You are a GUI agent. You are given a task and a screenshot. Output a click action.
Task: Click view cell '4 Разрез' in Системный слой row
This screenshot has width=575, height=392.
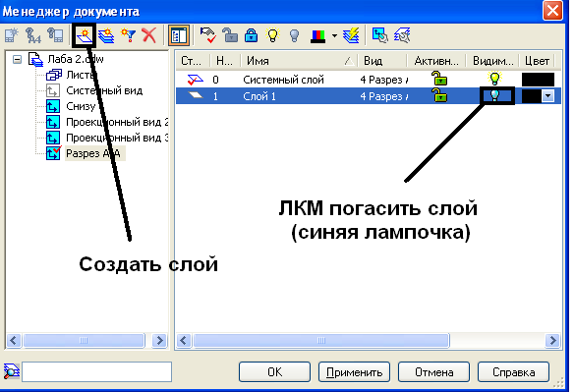pyautogui.click(x=384, y=80)
